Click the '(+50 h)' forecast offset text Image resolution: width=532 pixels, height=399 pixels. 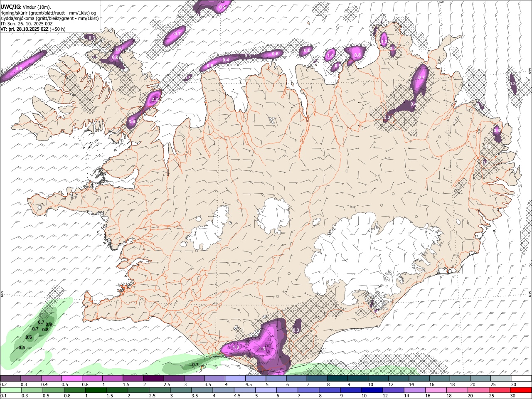pos(58,29)
